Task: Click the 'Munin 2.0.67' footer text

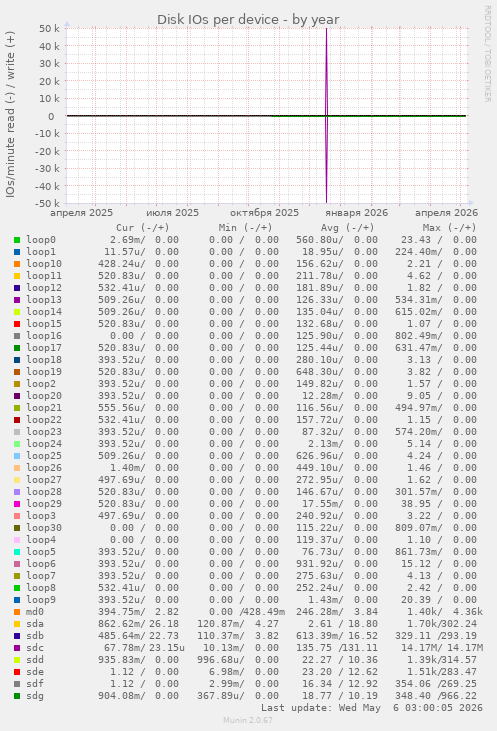Action: tap(248, 720)
